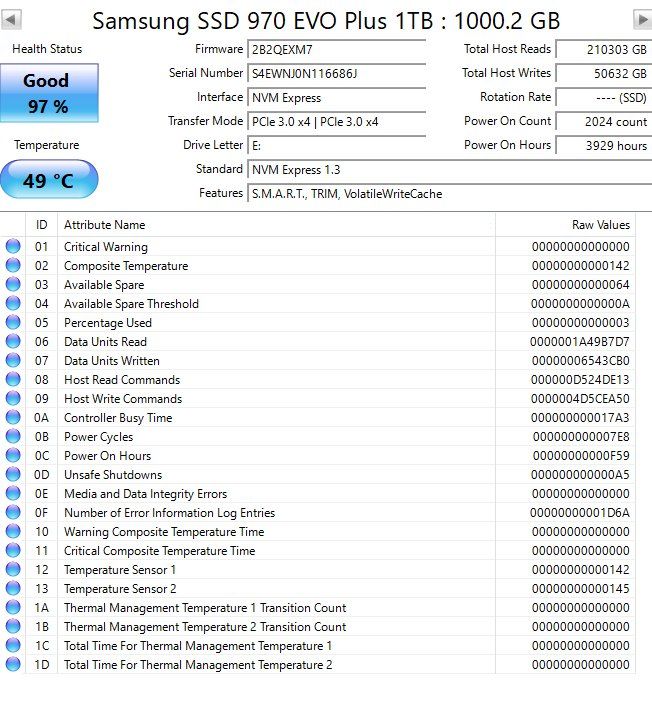Click the status icon for Data Units Read

pyautogui.click(x=13, y=342)
